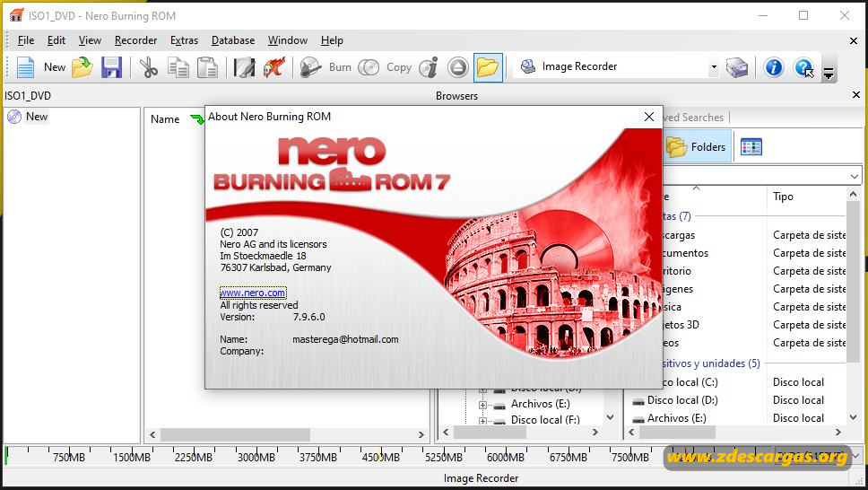Collapse the Carpetas (7) group header
Viewport: 868px width, 490px height.
676,216
